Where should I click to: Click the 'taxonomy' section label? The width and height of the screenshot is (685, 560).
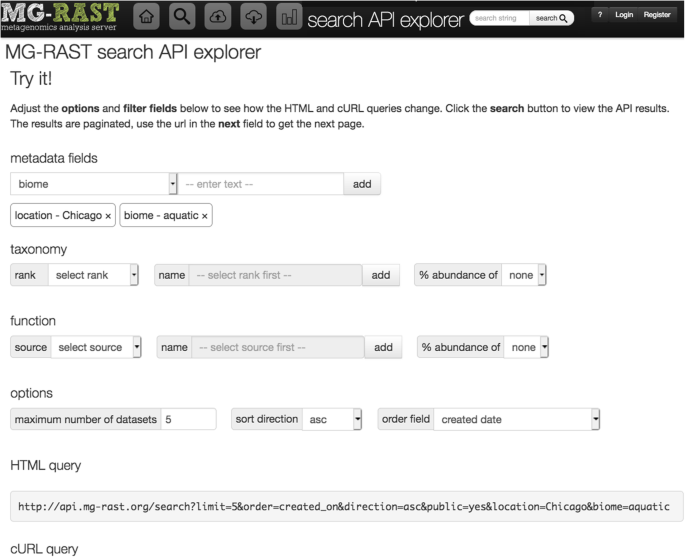(x=38, y=249)
